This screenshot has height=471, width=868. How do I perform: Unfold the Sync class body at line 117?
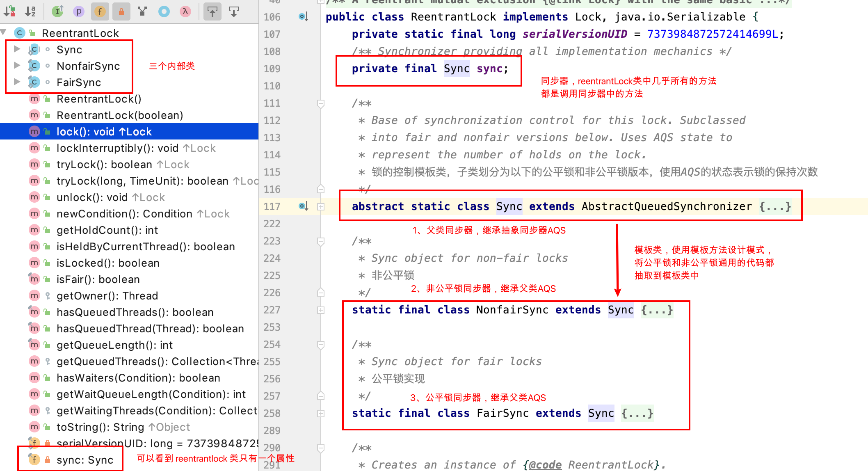pos(321,206)
